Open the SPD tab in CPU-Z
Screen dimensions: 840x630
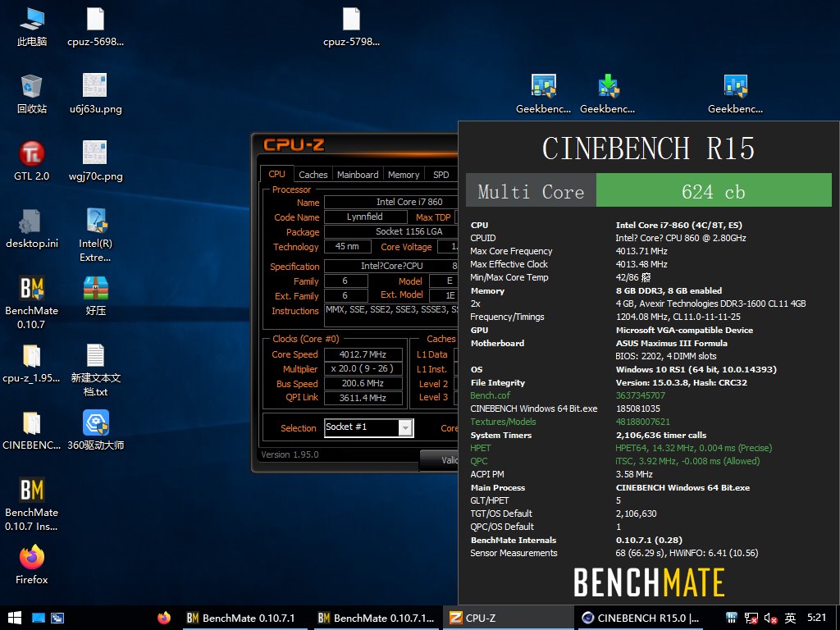441,175
